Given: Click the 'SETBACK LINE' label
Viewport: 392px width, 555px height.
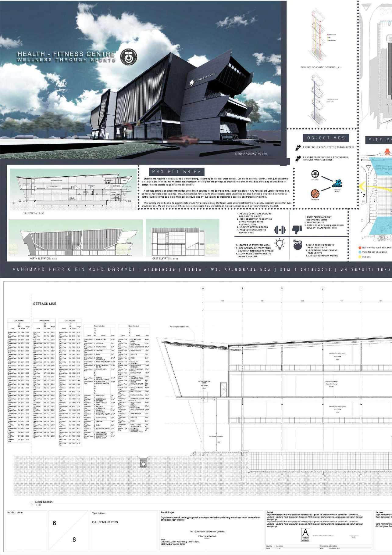Looking at the screenshot, I should [x=45, y=304].
